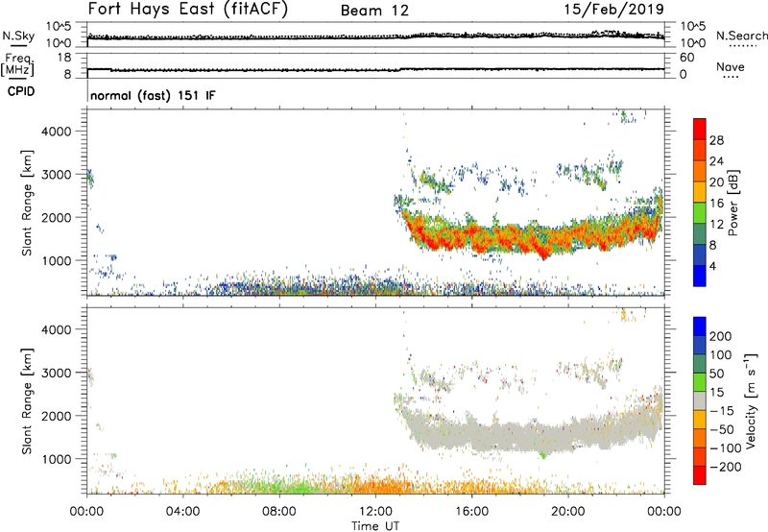Click the 'Slant Range [km]' label of the power panel
Image resolution: width=768 pixels, height=532 pixels.
click(27, 203)
